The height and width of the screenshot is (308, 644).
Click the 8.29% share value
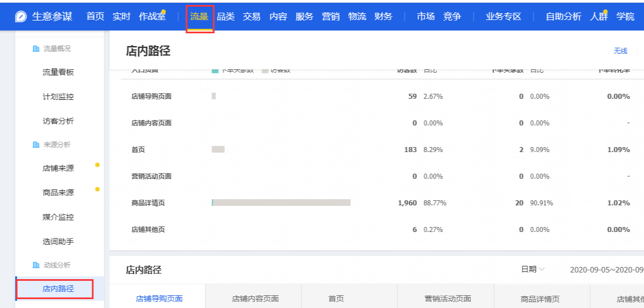tap(433, 149)
